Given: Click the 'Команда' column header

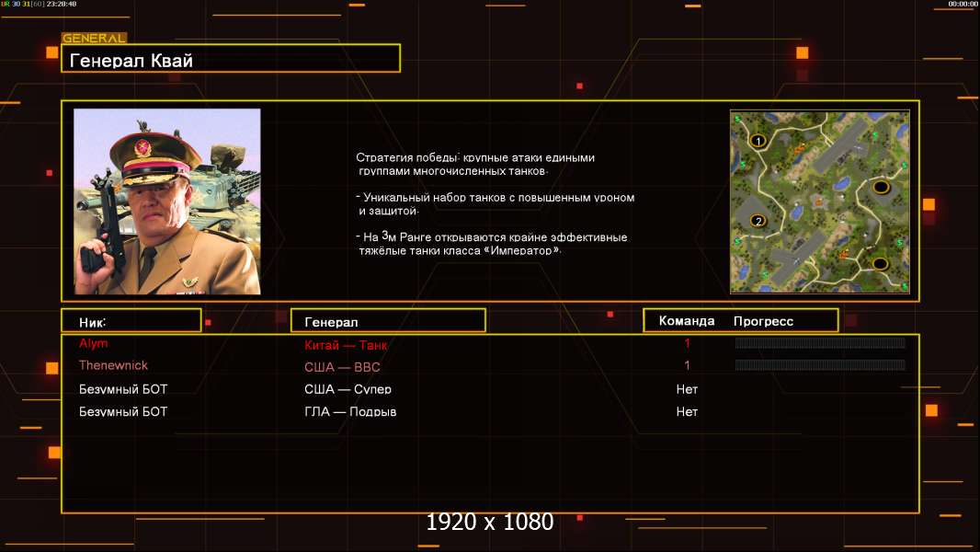Looking at the screenshot, I should 687,321.
